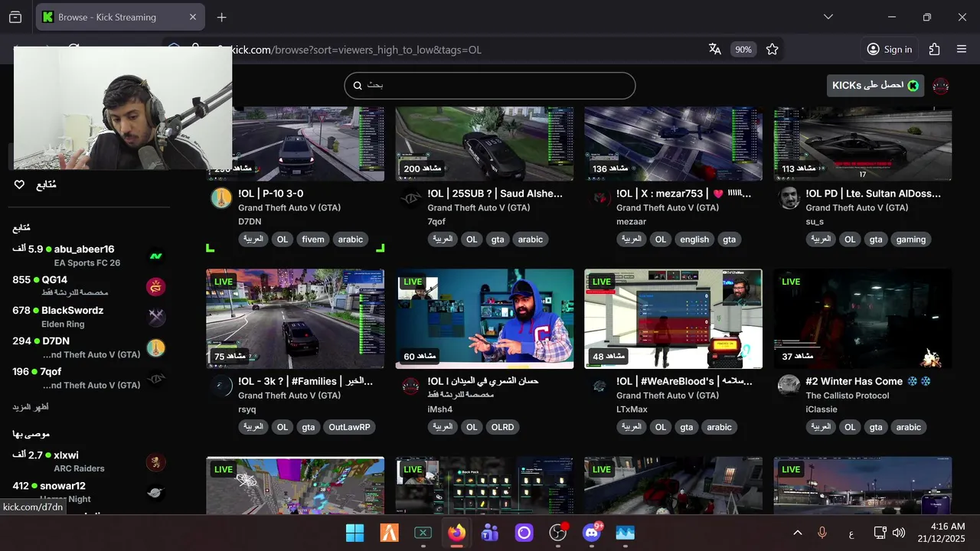This screenshot has width=980, height=551.
Task: Click QG14's red avatar icon
Action: 156,287
